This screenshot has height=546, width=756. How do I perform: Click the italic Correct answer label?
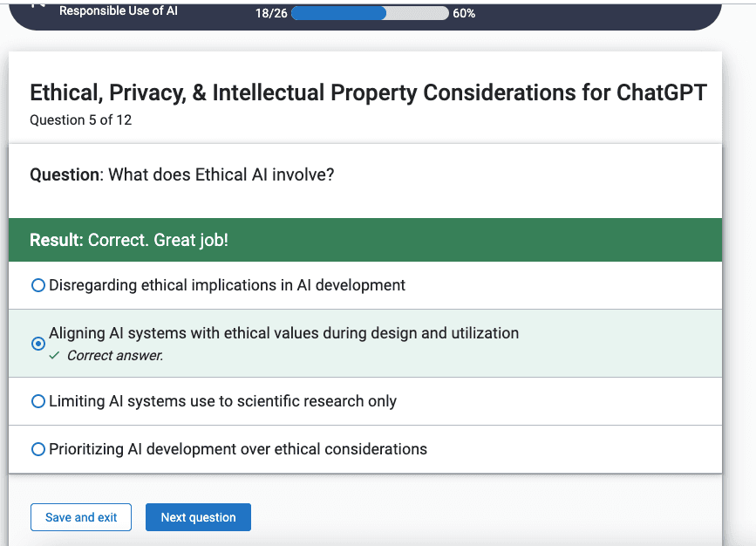(115, 356)
